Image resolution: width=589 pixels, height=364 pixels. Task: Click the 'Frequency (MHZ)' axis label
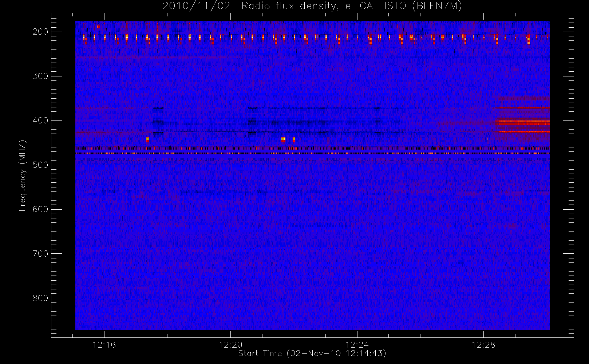tap(23, 175)
